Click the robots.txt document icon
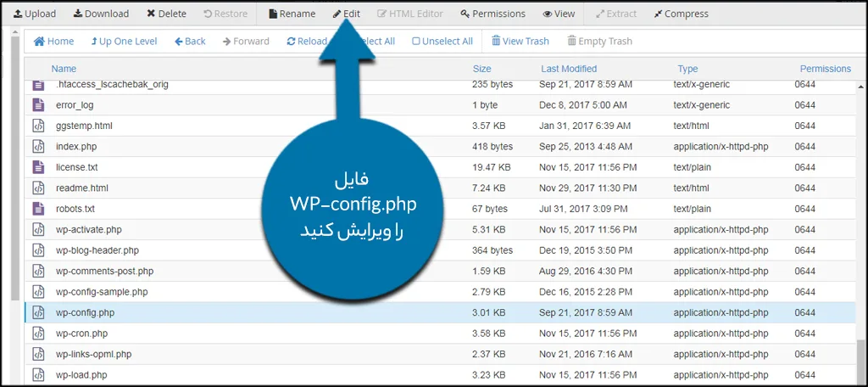Screen dimensions: 868x387 [37, 209]
